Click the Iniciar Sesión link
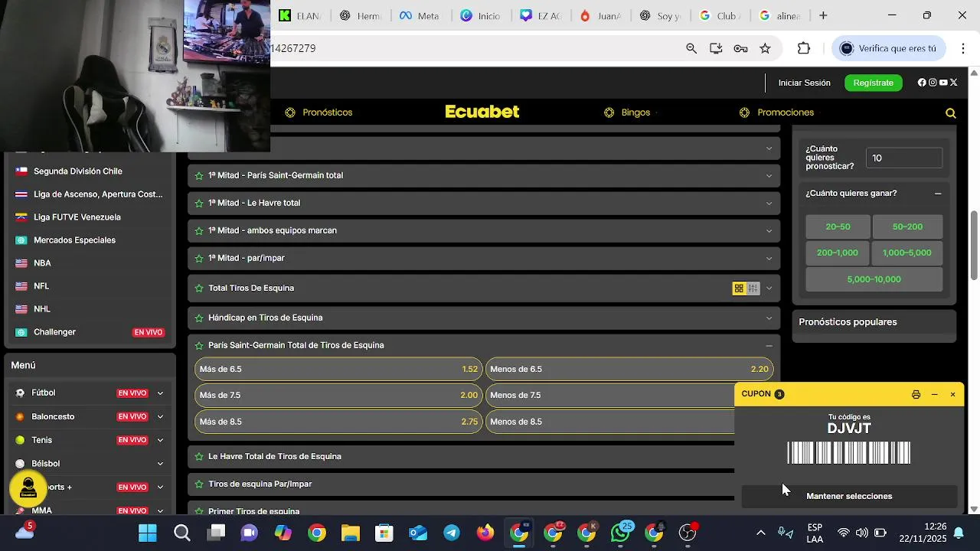Viewport: 980px width, 551px height. [804, 83]
